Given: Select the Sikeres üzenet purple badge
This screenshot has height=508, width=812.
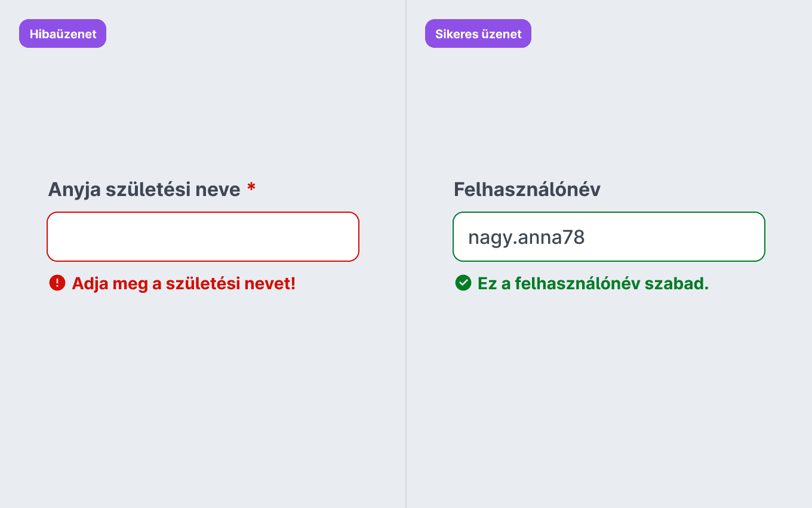Looking at the screenshot, I should (x=478, y=33).
